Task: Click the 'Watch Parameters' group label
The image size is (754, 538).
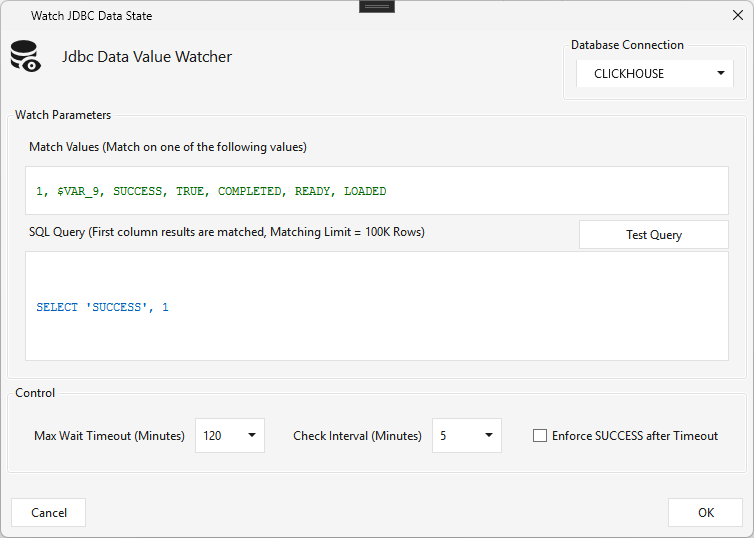Action: [63, 115]
